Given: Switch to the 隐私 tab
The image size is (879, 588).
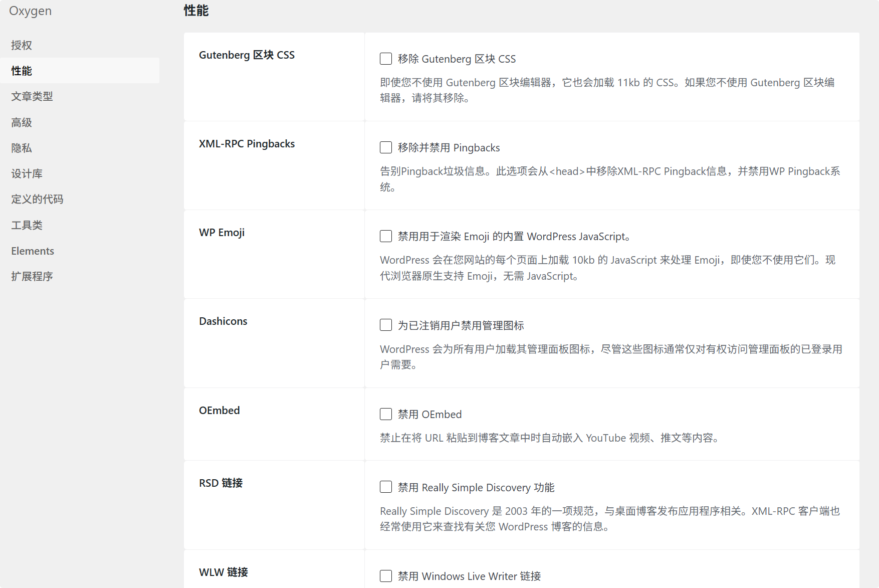Looking at the screenshot, I should [80, 148].
